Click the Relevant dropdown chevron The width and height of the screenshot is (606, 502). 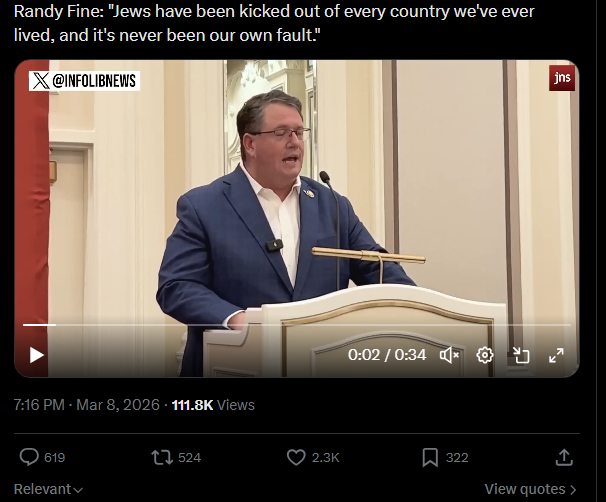coord(78,490)
